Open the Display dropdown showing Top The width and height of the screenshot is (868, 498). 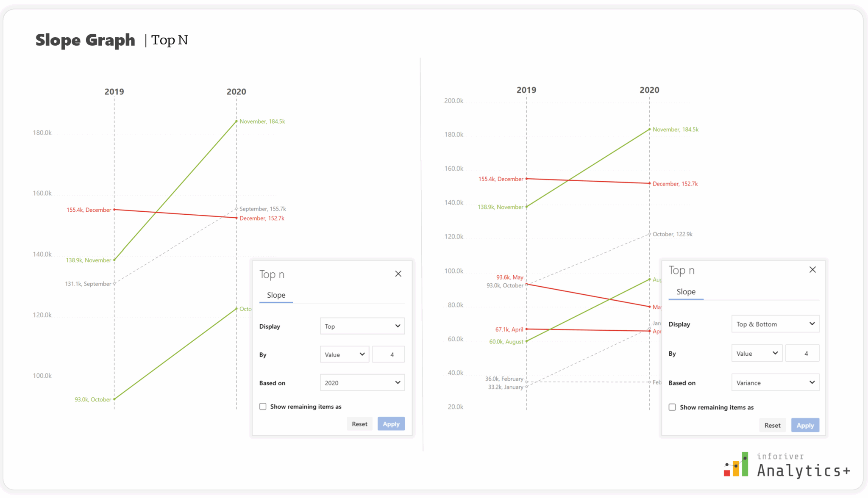pyautogui.click(x=362, y=326)
